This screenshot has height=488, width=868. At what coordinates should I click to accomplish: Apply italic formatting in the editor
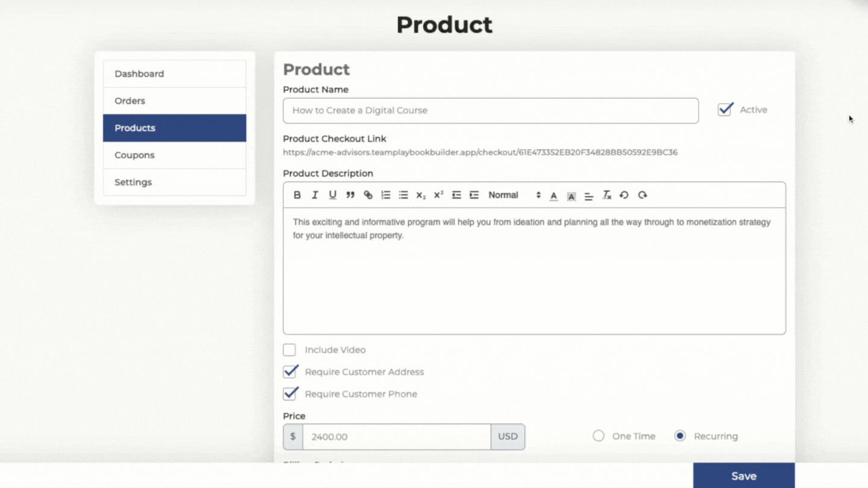tap(315, 195)
